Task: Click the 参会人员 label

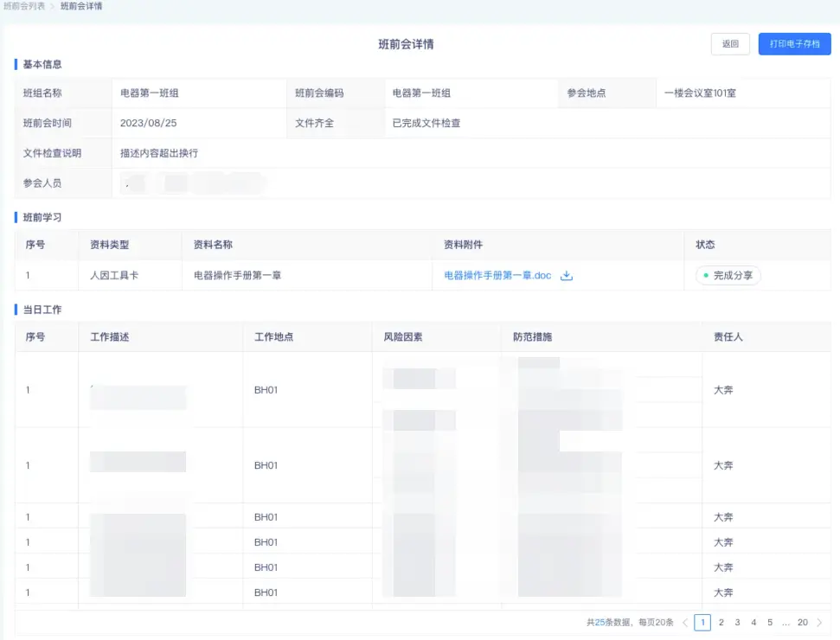Action: [x=42, y=183]
